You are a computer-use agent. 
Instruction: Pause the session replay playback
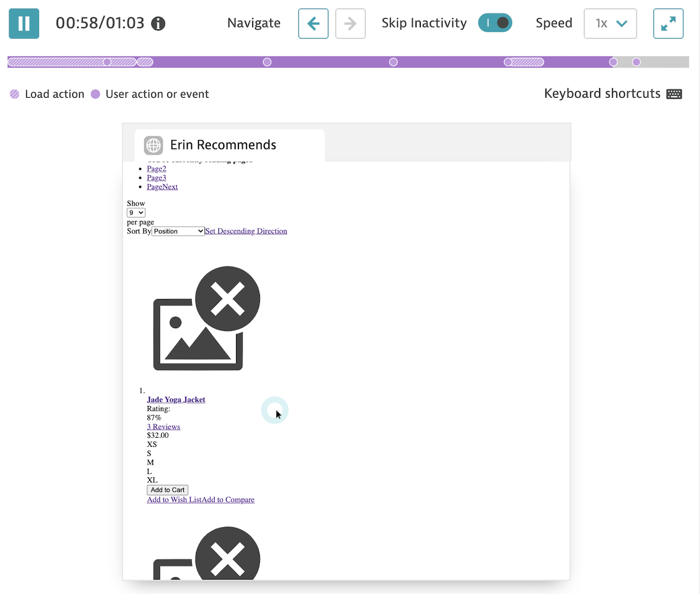[24, 24]
